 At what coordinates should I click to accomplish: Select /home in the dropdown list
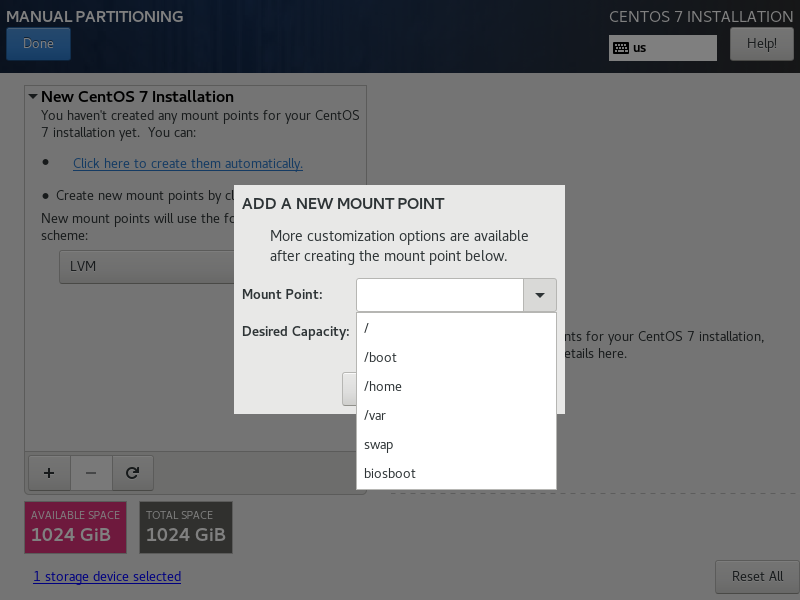click(456, 386)
